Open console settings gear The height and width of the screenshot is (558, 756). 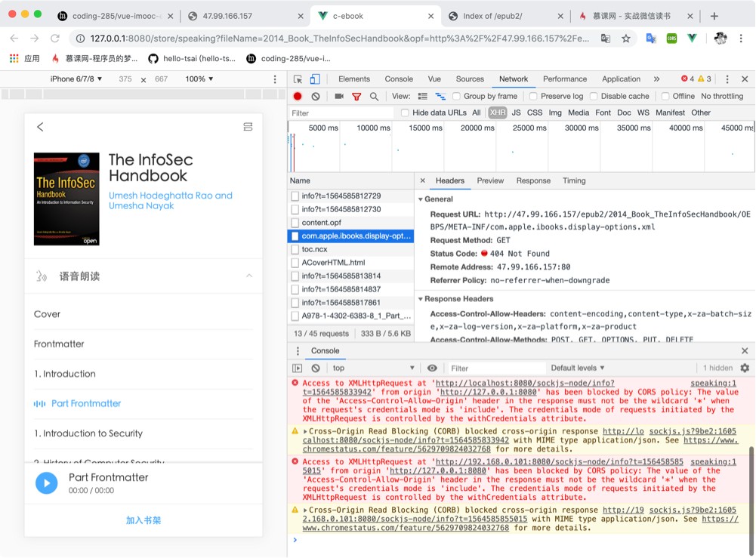pyautogui.click(x=745, y=368)
